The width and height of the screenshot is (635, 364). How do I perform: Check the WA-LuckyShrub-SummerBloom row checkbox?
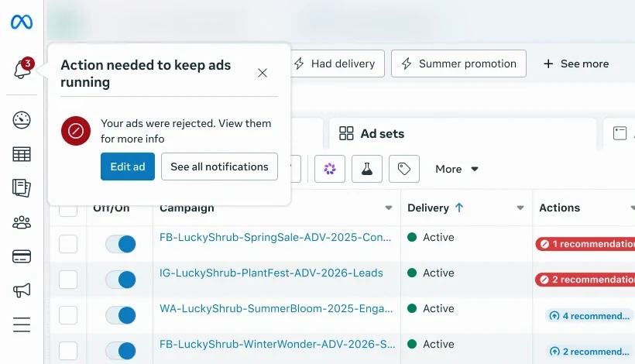click(x=68, y=315)
